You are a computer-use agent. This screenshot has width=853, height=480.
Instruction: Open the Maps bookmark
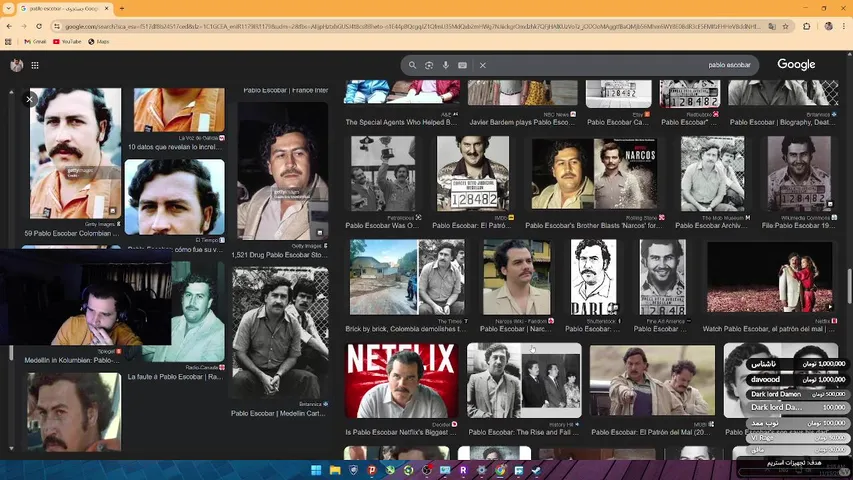pos(98,41)
